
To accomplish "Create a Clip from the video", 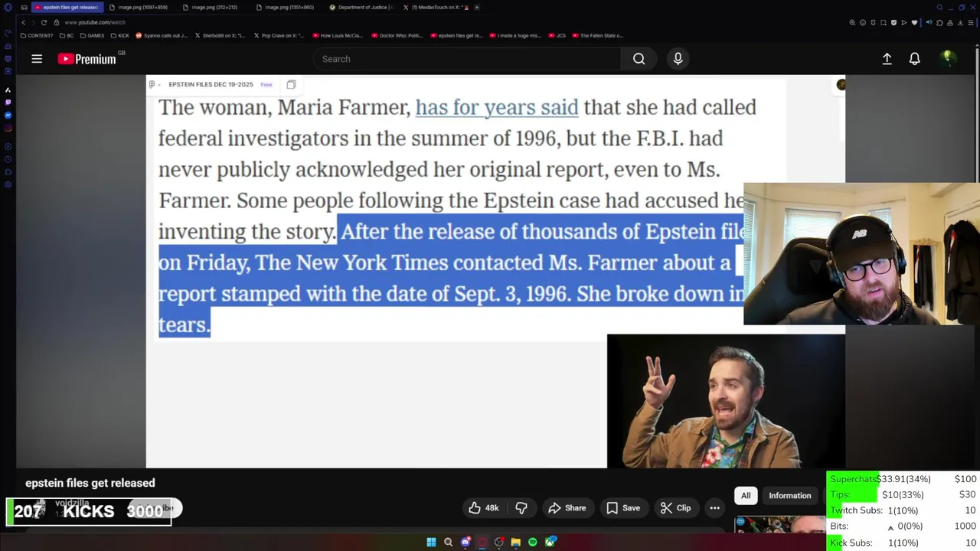I will (675, 508).
